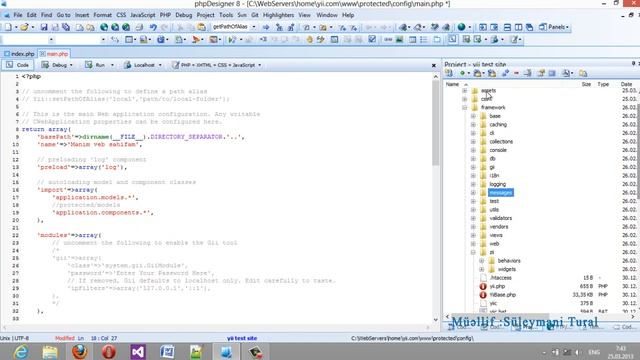The width and height of the screenshot is (640, 360).
Task: Click the red remove icon in Project toolbar
Action: 516,73
